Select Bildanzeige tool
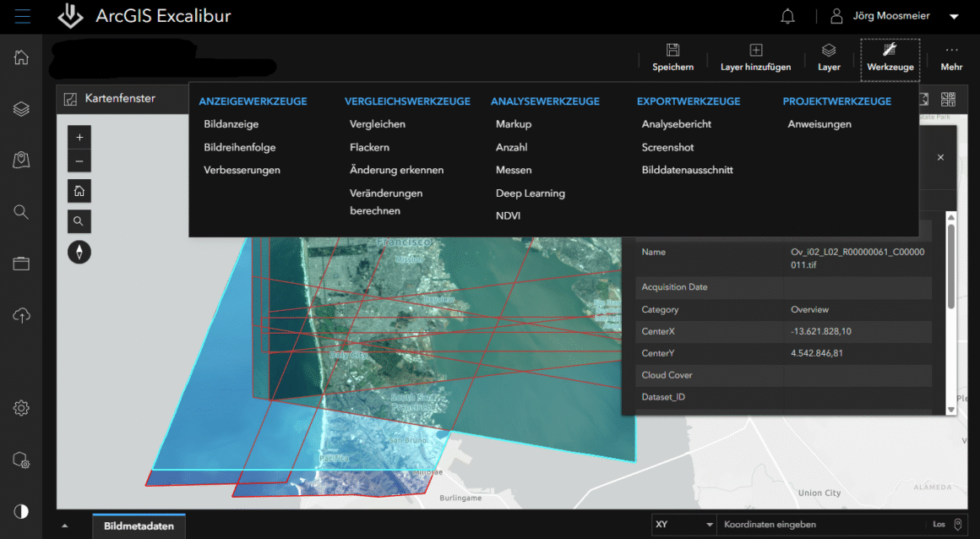The width and height of the screenshot is (980, 539). (x=231, y=124)
